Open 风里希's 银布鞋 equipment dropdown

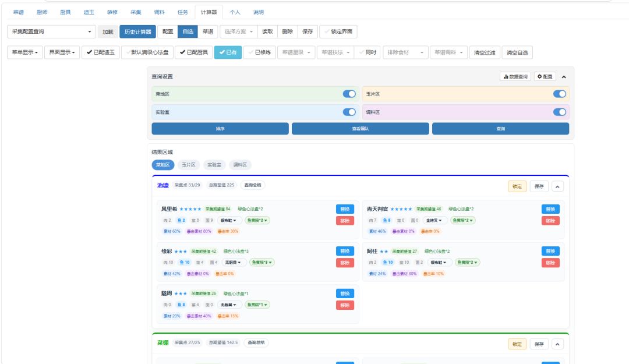pyautogui.click(x=229, y=220)
